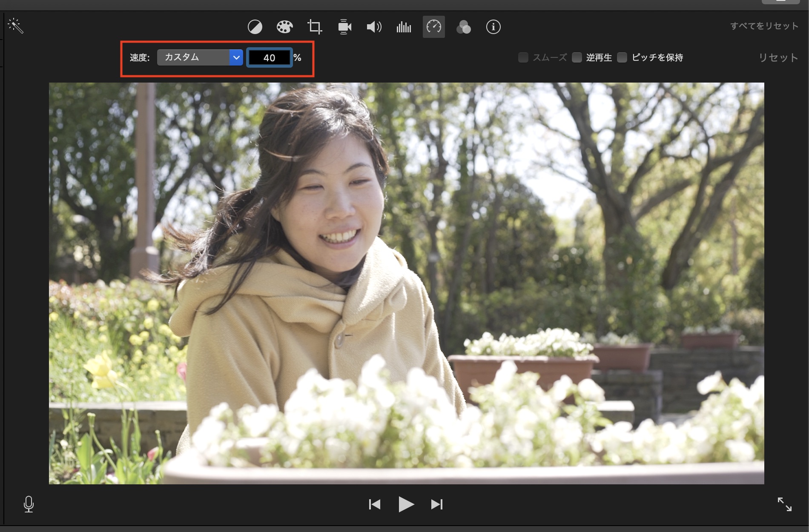Enable the 逆再生 reverse checkbox
This screenshot has height=532, width=809.
(577, 57)
